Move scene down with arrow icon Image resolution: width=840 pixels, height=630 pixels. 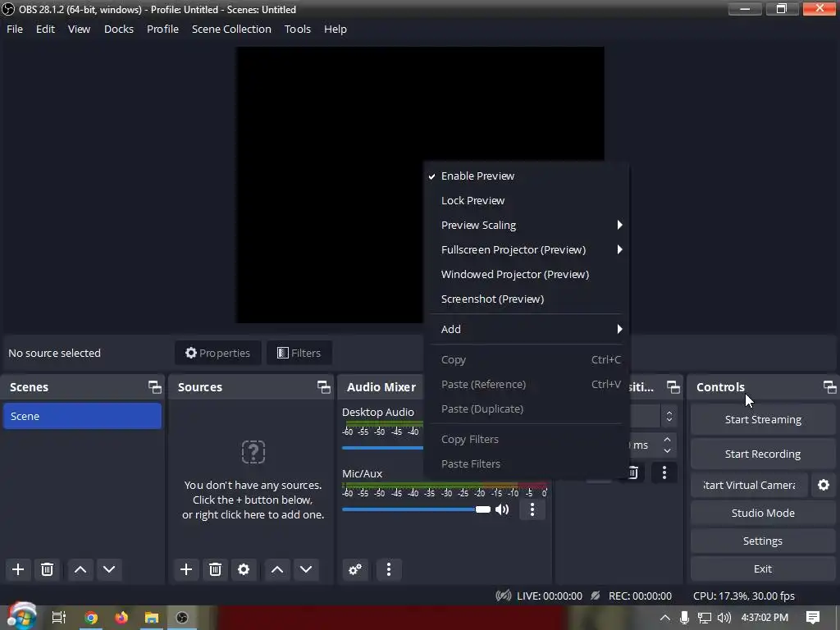pyautogui.click(x=109, y=569)
